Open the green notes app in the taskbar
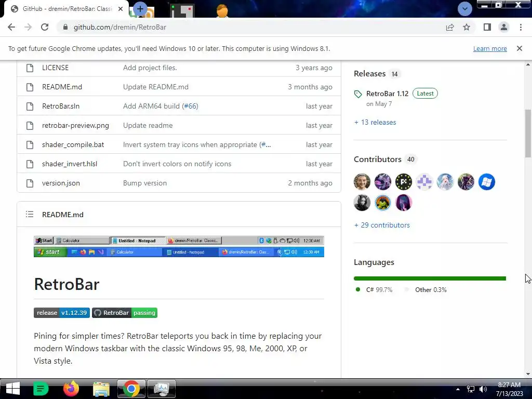The image size is (532, 399). 41,389
